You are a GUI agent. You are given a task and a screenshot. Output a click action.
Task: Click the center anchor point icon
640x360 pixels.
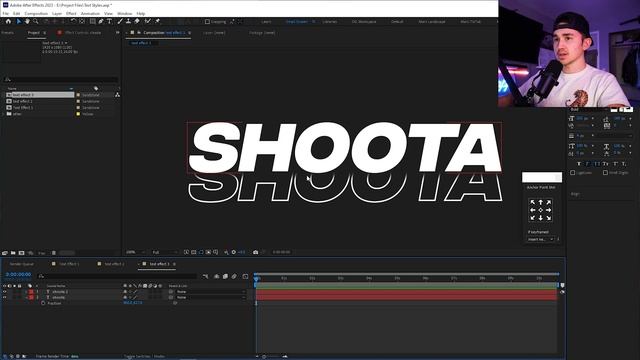(x=540, y=210)
